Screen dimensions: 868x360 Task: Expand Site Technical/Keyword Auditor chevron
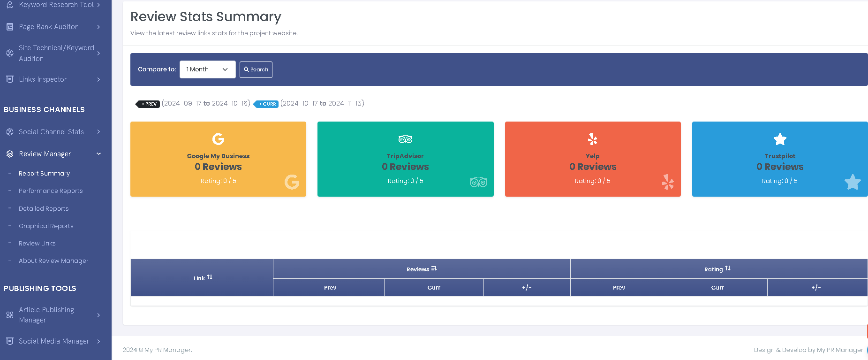click(98, 53)
